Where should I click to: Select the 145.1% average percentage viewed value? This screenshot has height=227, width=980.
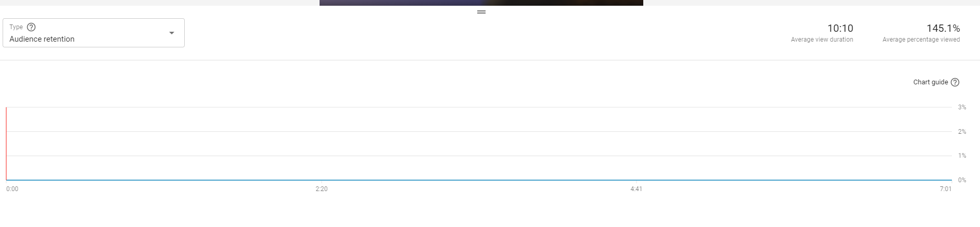coord(943,28)
